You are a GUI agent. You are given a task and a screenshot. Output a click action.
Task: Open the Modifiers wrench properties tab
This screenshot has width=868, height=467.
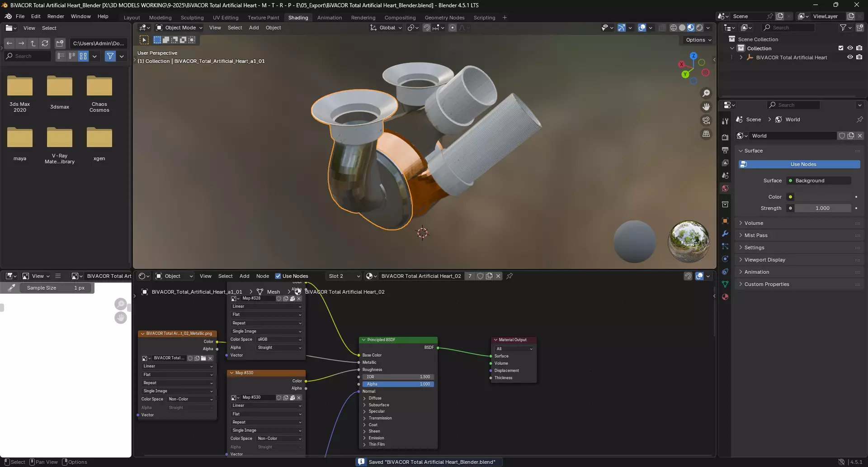tap(725, 233)
